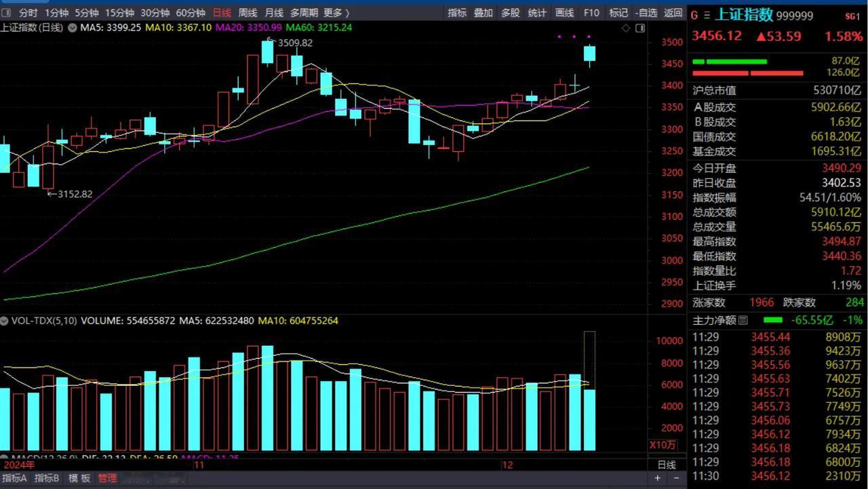868x489 pixels.
Task: Click the 3509.82 high price marker
Action: pyautogui.click(x=296, y=43)
